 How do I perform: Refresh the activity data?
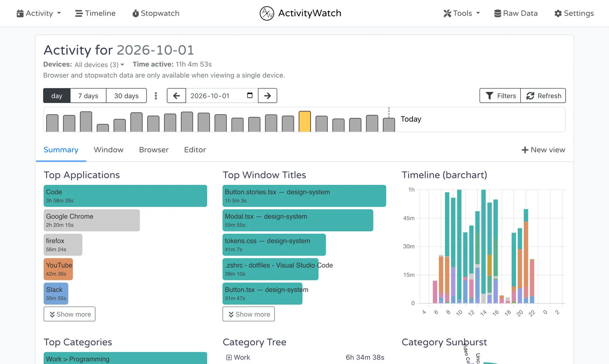tap(543, 96)
